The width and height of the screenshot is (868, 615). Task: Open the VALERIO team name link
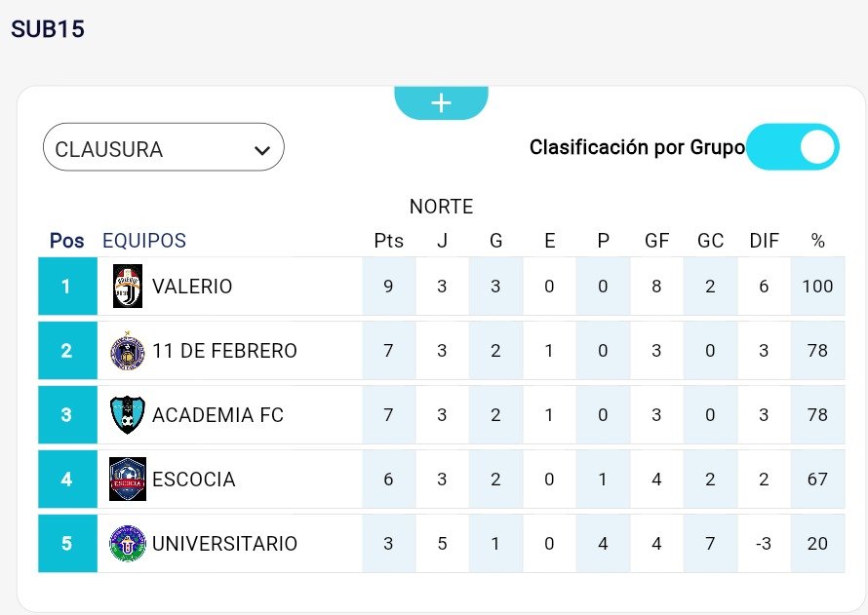(192, 287)
